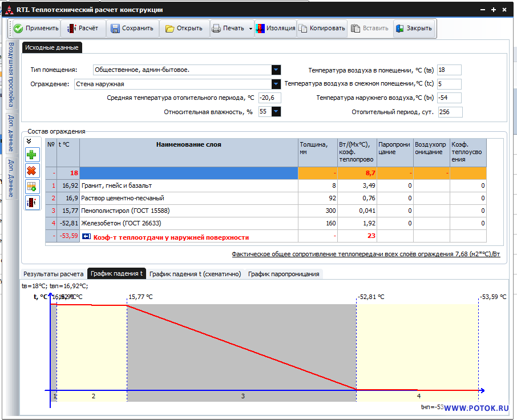Click the Воздухопроницание column header
Screen dimensions: 517x420
431,152
